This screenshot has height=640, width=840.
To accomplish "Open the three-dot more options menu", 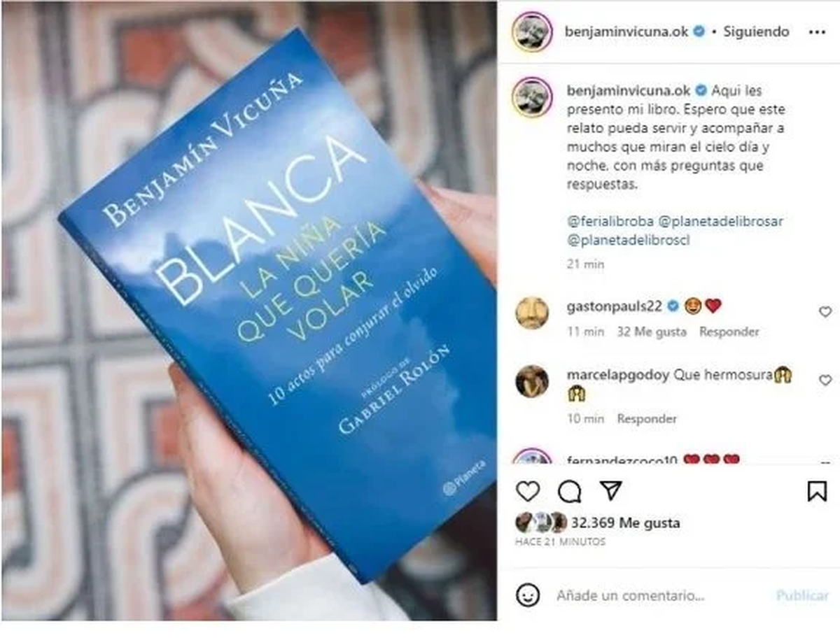I will [817, 32].
